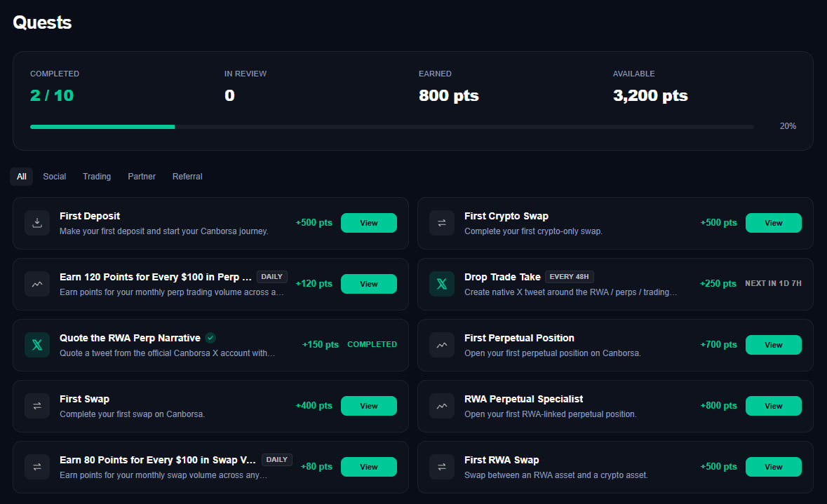Click the First RWA Swap arrows icon
The height and width of the screenshot is (504, 827).
[441, 467]
